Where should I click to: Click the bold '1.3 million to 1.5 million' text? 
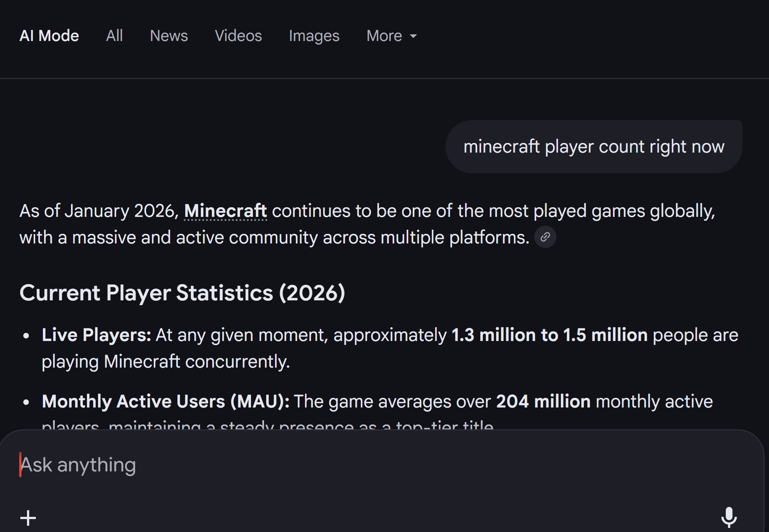tap(549, 335)
